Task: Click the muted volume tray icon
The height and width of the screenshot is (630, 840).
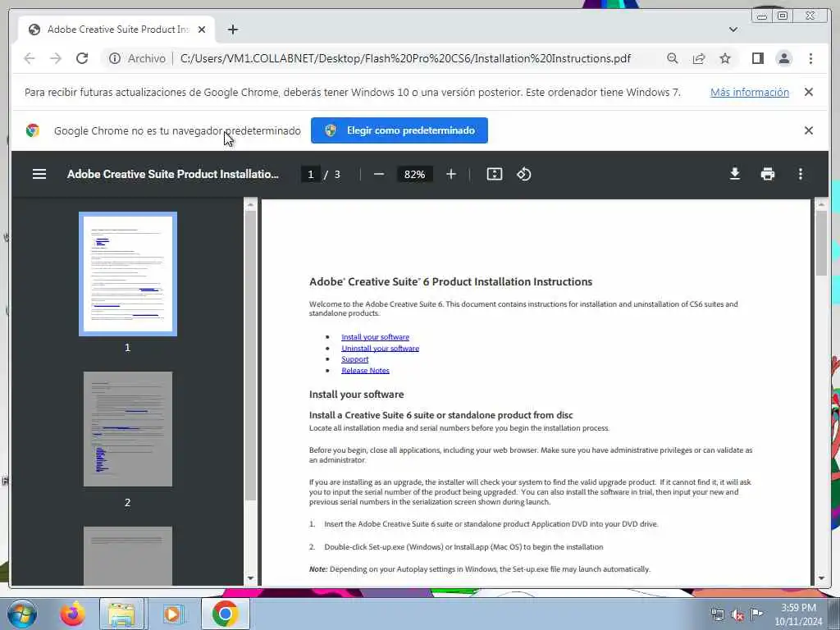Action: pyautogui.click(x=737, y=614)
